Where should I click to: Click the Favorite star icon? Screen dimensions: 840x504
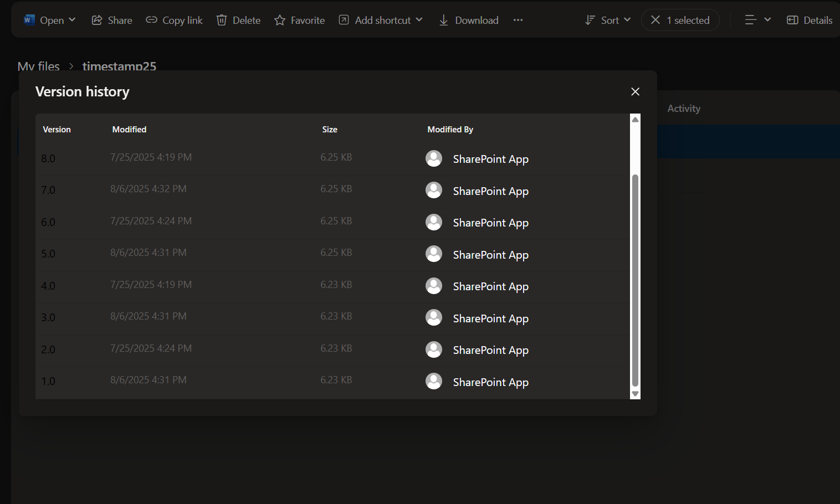point(280,20)
